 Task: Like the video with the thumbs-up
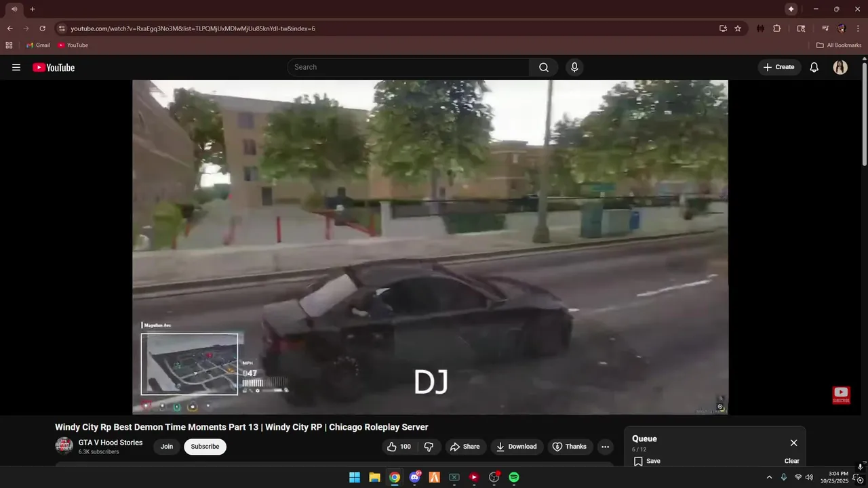399,447
